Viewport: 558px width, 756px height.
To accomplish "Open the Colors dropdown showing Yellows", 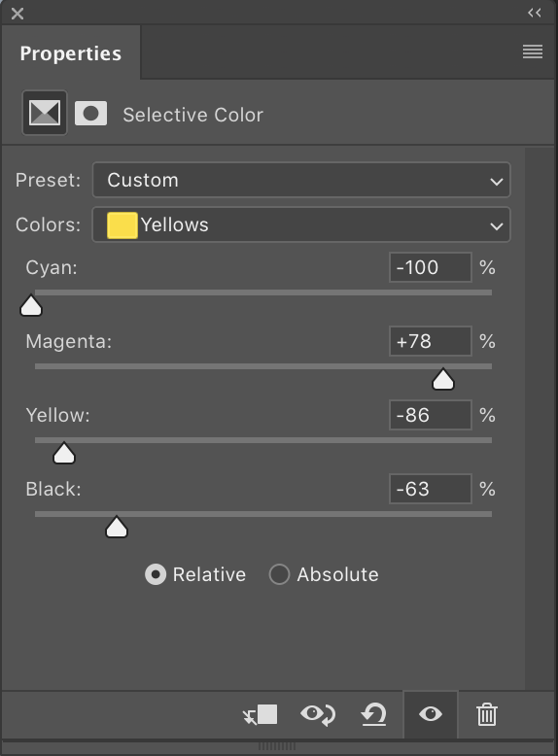I will (301, 224).
